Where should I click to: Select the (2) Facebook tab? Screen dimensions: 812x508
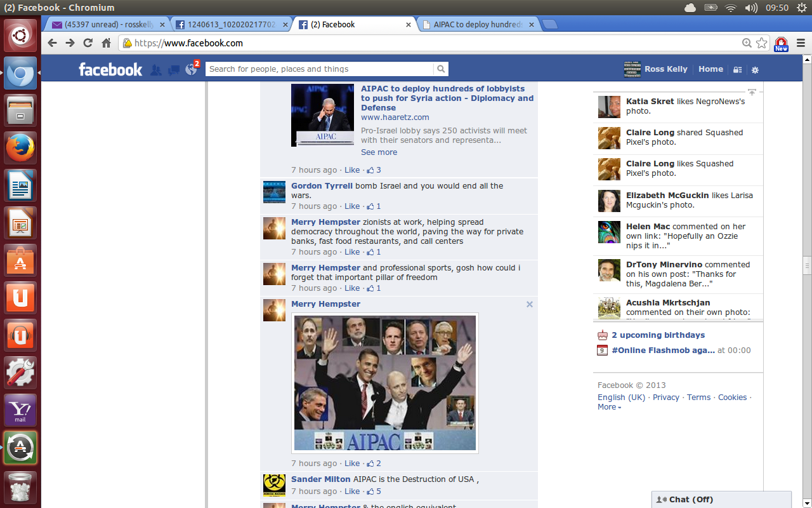[355, 25]
